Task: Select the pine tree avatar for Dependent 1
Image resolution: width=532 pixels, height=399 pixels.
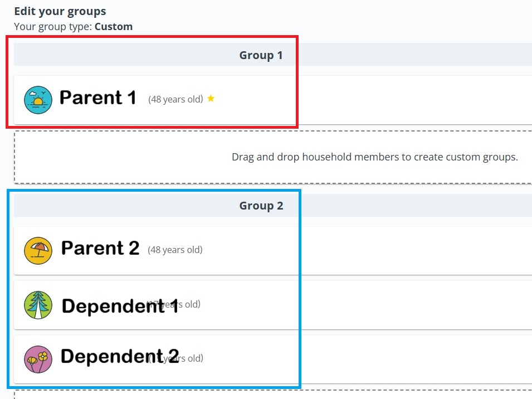Action: click(x=38, y=304)
